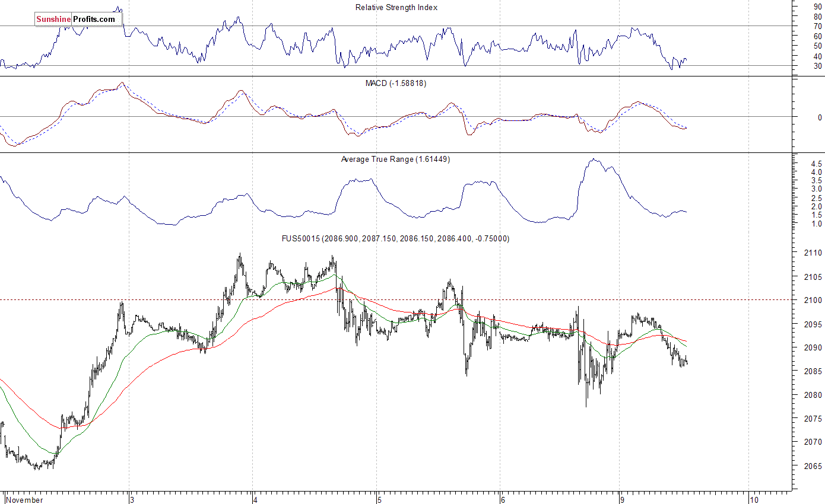Click the SunshineProfits.com logo
Screen dimensions: 825x504
click(78, 20)
